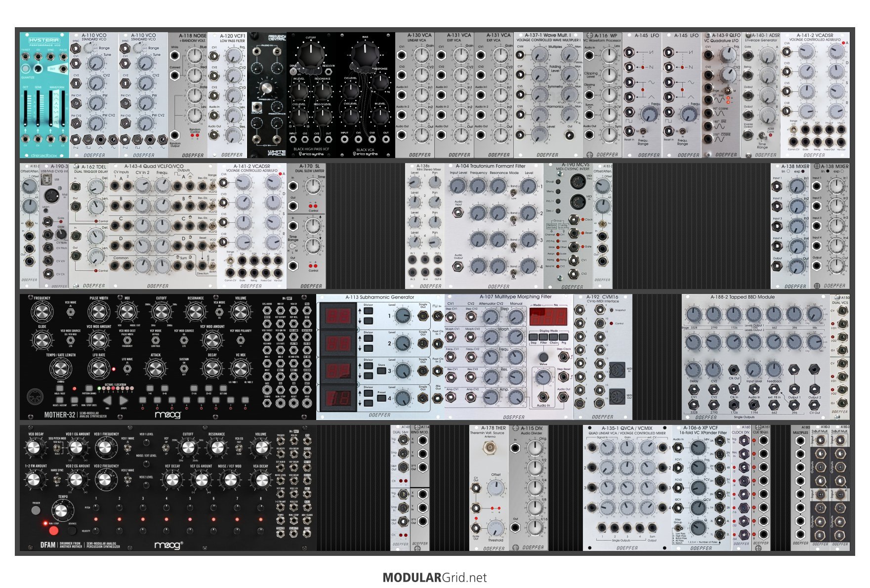The height and width of the screenshot is (588, 870).
Task: Click the Clk Out jack on A-188-2 BBD
Action: 734,370
